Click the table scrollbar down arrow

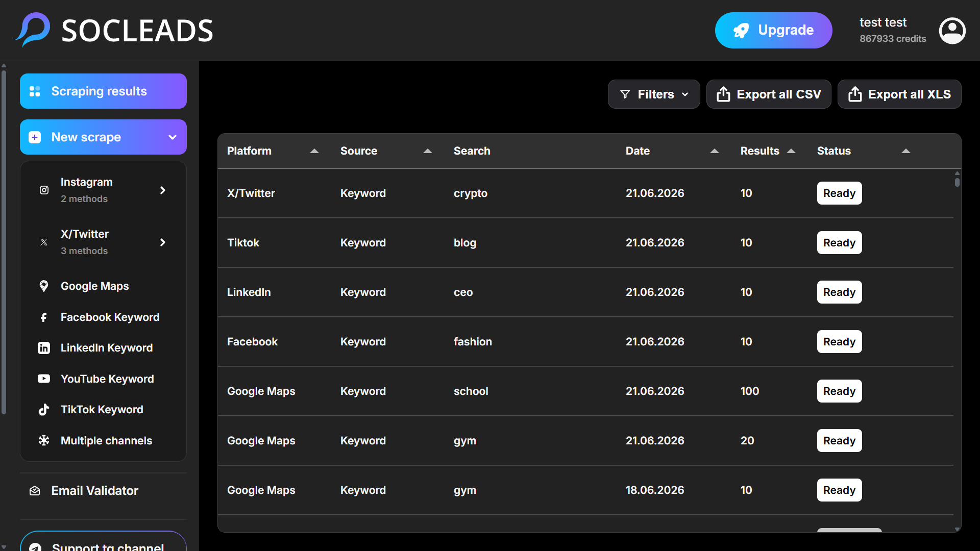pos(957,530)
